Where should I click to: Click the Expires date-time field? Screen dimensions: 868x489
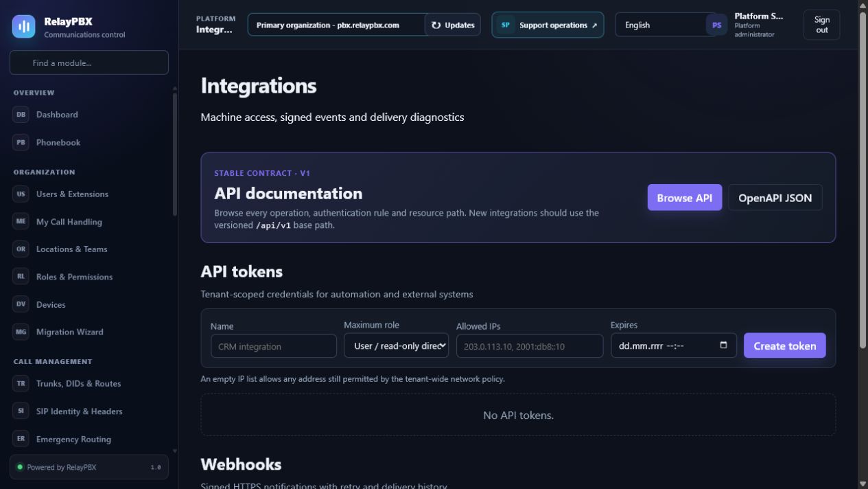click(674, 345)
